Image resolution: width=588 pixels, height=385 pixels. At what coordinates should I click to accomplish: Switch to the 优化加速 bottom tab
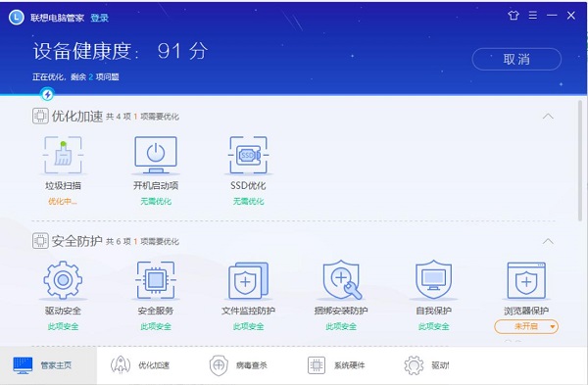(140, 365)
